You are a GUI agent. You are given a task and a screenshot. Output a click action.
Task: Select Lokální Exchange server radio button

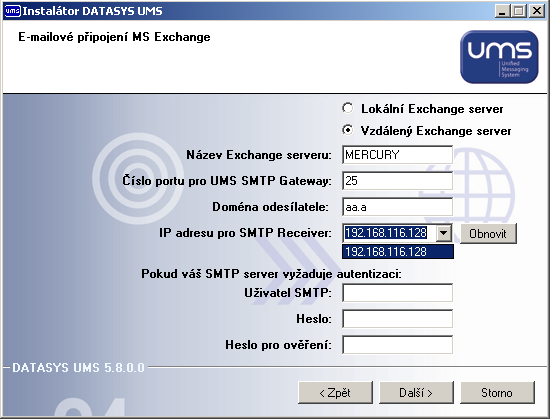point(348,108)
